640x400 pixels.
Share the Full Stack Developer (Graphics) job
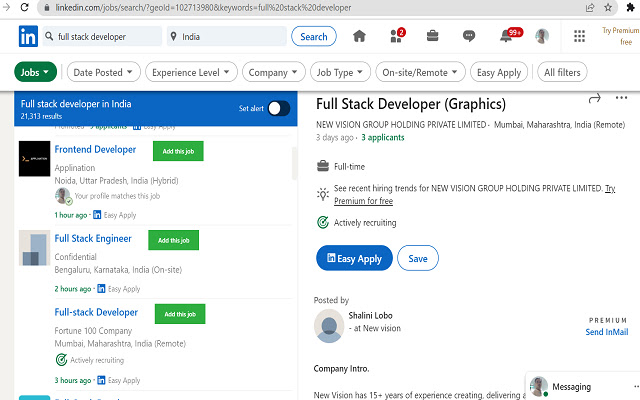tap(595, 98)
